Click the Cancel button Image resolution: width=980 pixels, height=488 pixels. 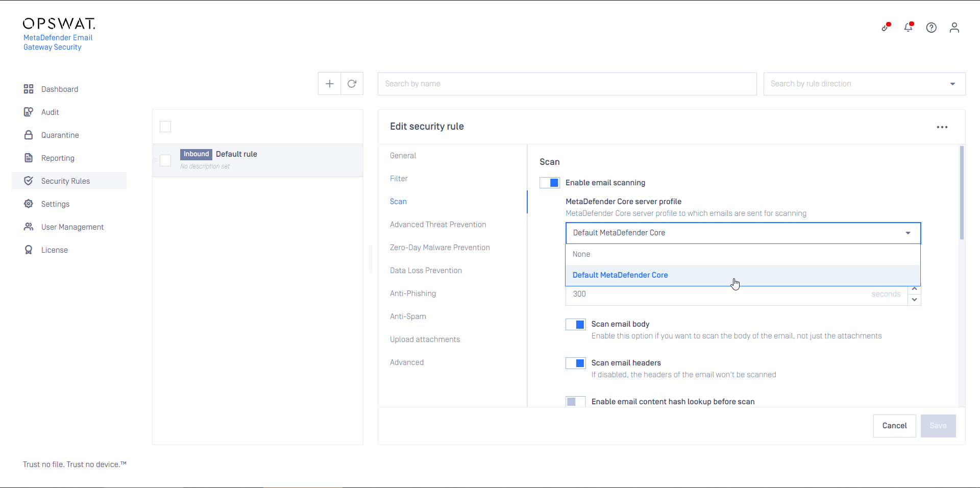pyautogui.click(x=894, y=426)
